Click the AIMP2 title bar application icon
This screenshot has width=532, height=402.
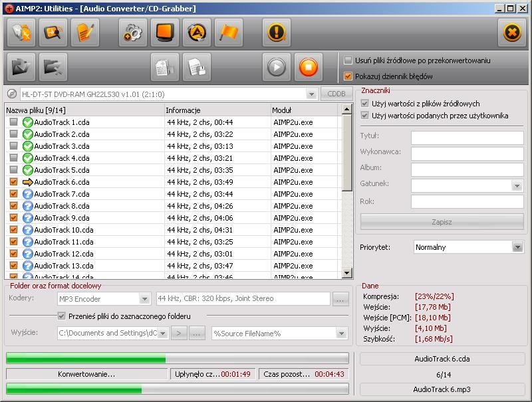point(9,9)
